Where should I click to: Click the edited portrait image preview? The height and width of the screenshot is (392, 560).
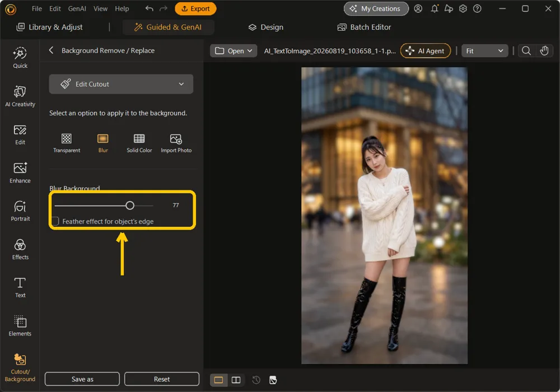click(384, 216)
